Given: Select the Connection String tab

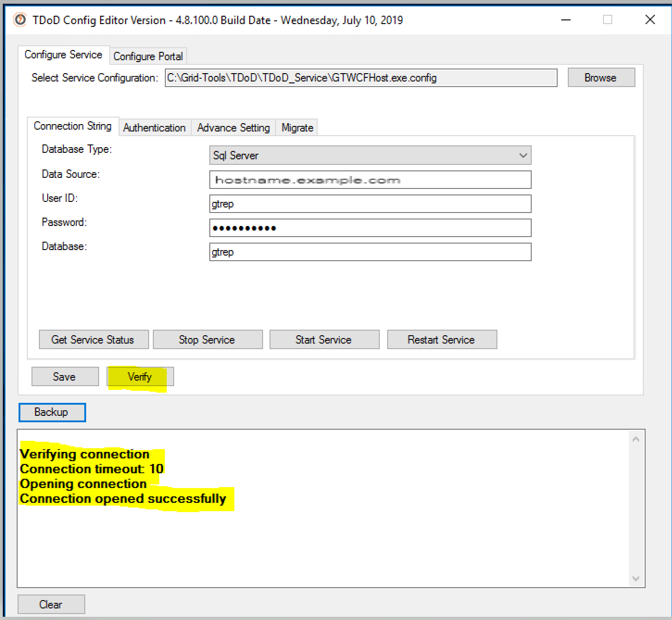Looking at the screenshot, I should click(x=73, y=126).
